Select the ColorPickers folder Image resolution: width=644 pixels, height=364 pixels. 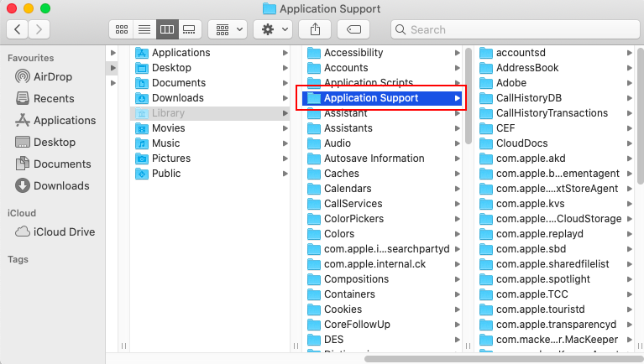click(x=382, y=219)
